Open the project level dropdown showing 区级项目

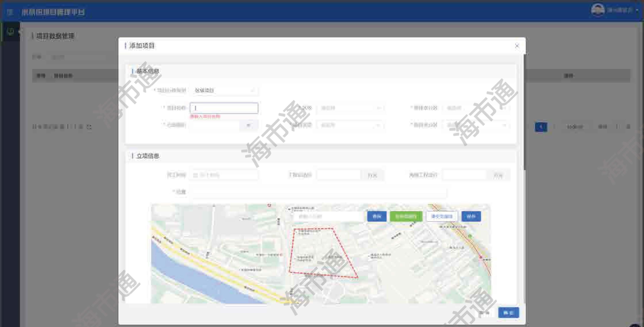pyautogui.click(x=224, y=90)
